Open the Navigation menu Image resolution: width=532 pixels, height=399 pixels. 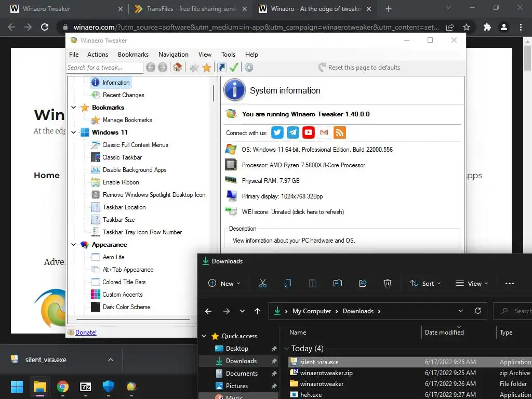[174, 54]
